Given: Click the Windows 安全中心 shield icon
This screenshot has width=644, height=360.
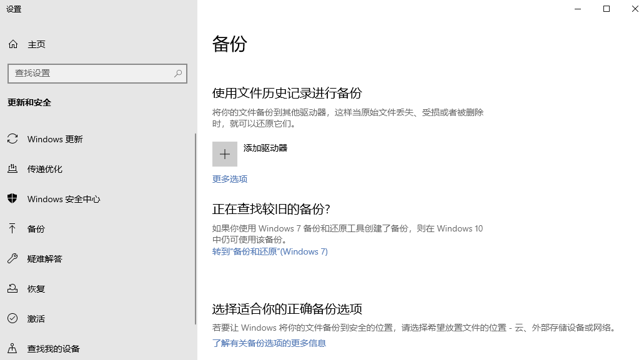Looking at the screenshot, I should coord(12,199).
